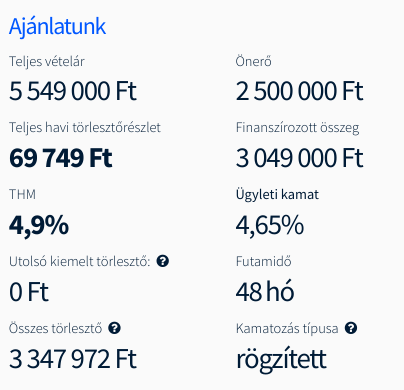Click the Futamidő label

[x=264, y=261]
